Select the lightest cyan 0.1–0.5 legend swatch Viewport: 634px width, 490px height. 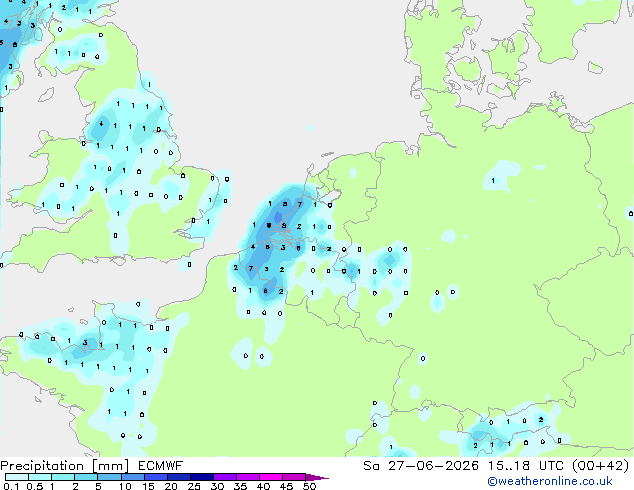[17, 477]
